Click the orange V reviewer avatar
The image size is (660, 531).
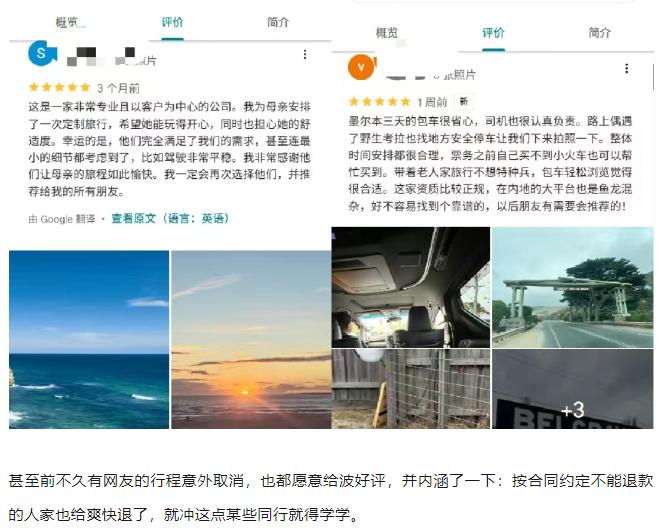pyautogui.click(x=362, y=67)
